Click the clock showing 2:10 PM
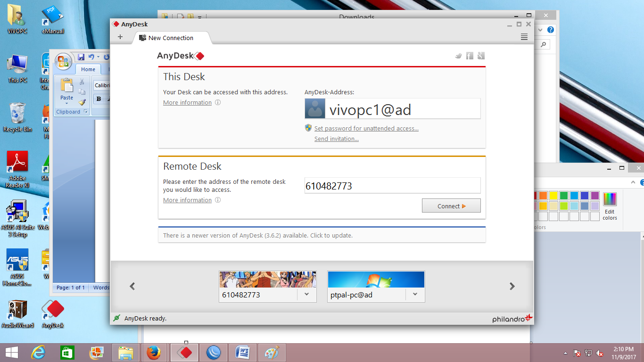Viewport: 644px width, 362px height. [x=623, y=349]
